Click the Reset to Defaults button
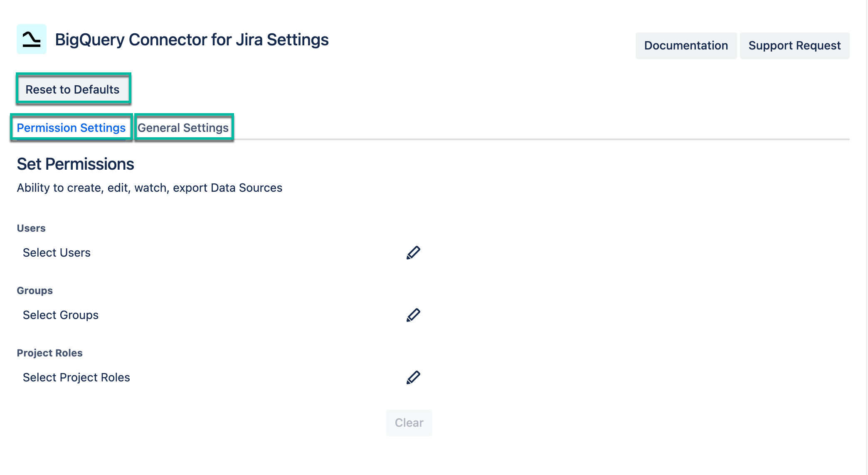This screenshot has height=475, width=868. [x=73, y=89]
